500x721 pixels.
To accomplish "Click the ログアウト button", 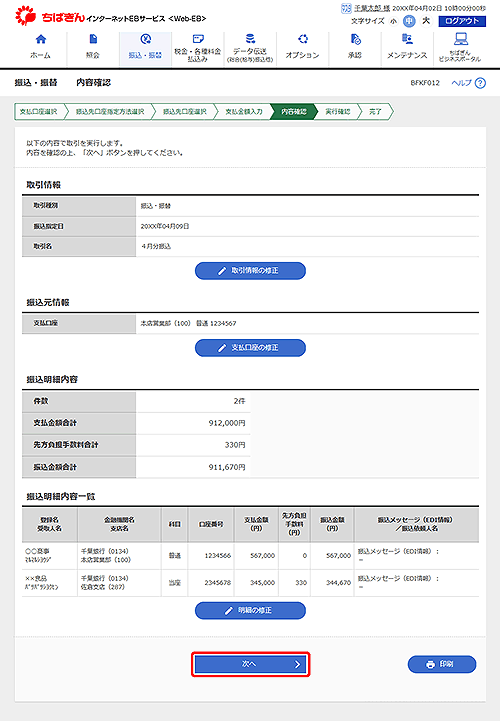I will (462, 21).
